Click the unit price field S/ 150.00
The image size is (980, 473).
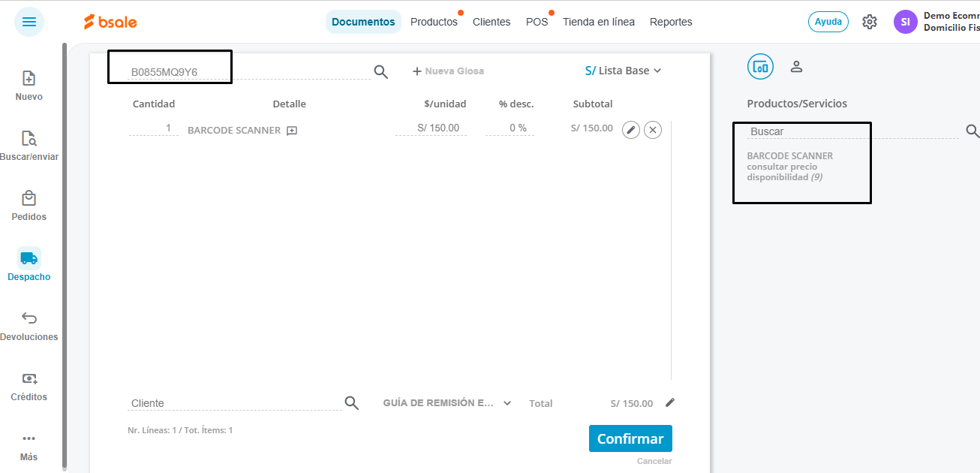click(431, 128)
